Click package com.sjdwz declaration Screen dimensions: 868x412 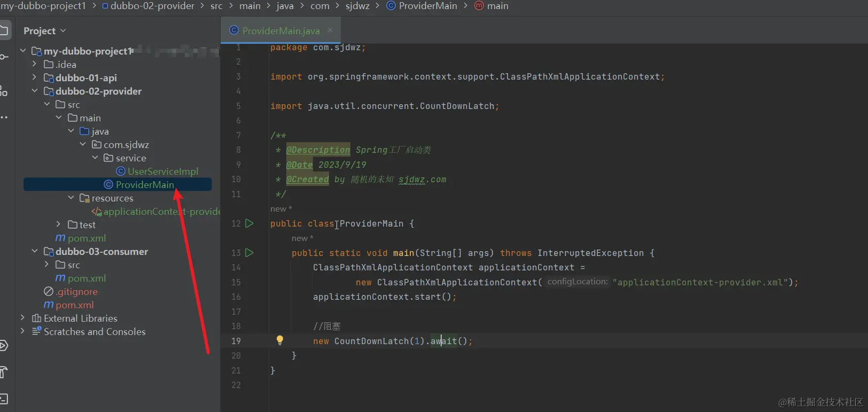318,48
